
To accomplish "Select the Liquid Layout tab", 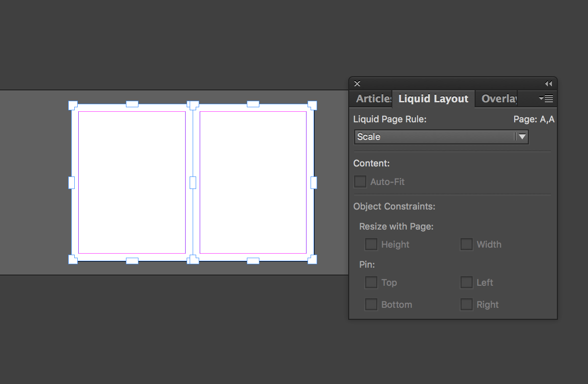I will pyautogui.click(x=433, y=99).
